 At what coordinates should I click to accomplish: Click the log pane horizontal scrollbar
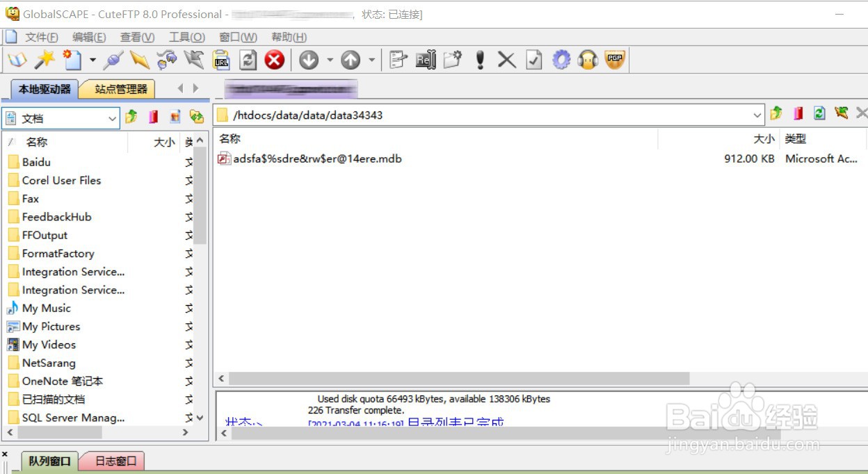[506, 433]
